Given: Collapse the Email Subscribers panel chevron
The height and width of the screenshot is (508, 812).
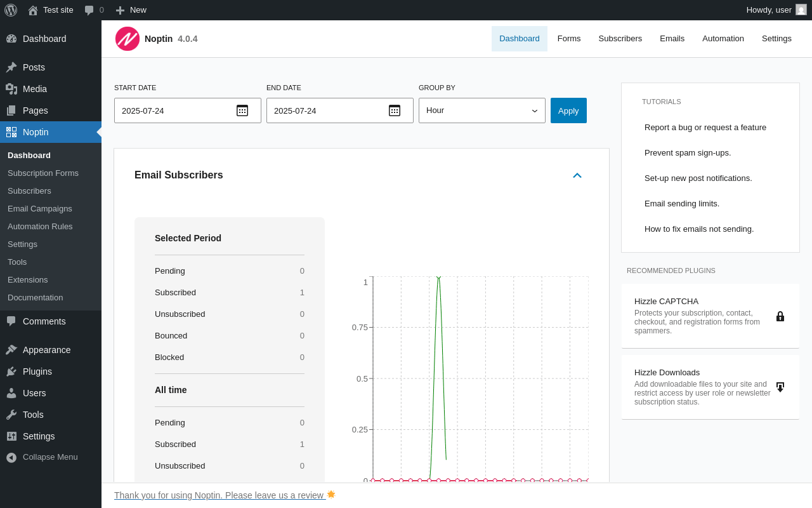Looking at the screenshot, I should point(577,175).
